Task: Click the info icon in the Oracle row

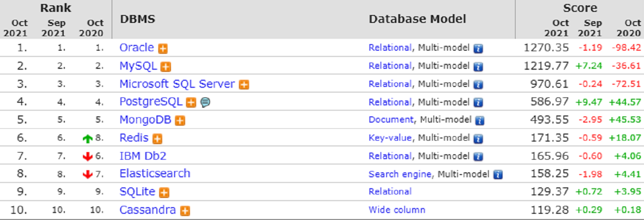Action: [478, 48]
